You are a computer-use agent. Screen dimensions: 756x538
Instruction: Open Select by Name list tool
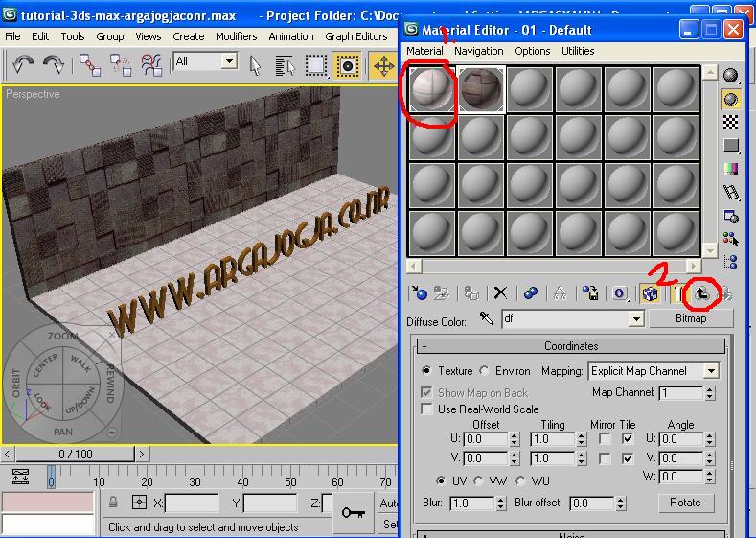(x=285, y=65)
